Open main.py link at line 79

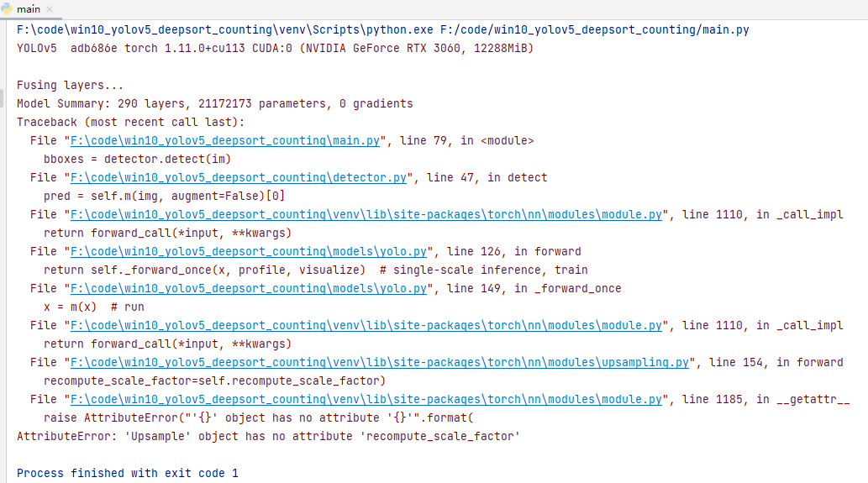[224, 140]
